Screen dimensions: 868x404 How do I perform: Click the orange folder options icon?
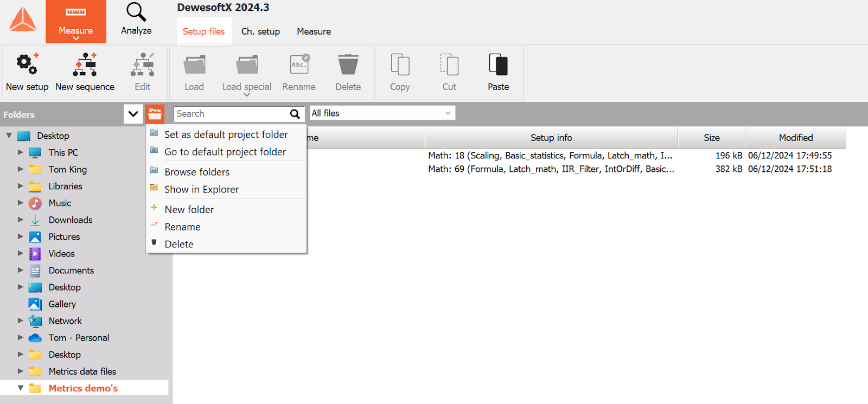pos(155,114)
